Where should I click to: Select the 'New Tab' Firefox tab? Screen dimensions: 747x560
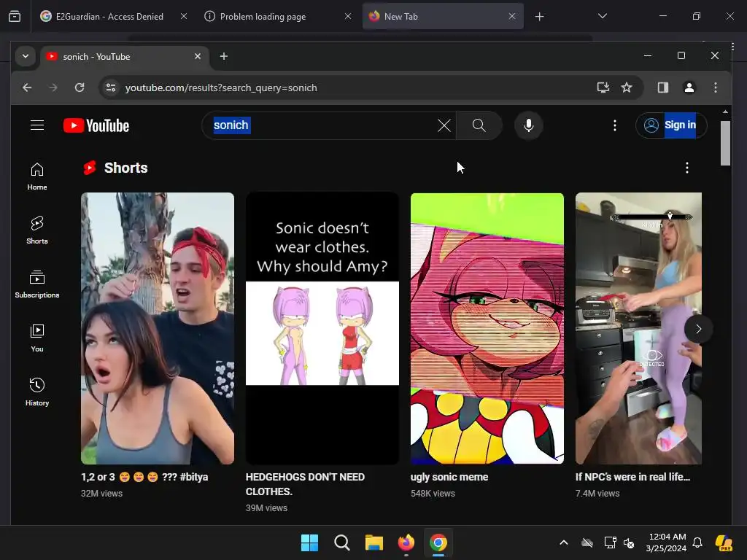[443, 16]
